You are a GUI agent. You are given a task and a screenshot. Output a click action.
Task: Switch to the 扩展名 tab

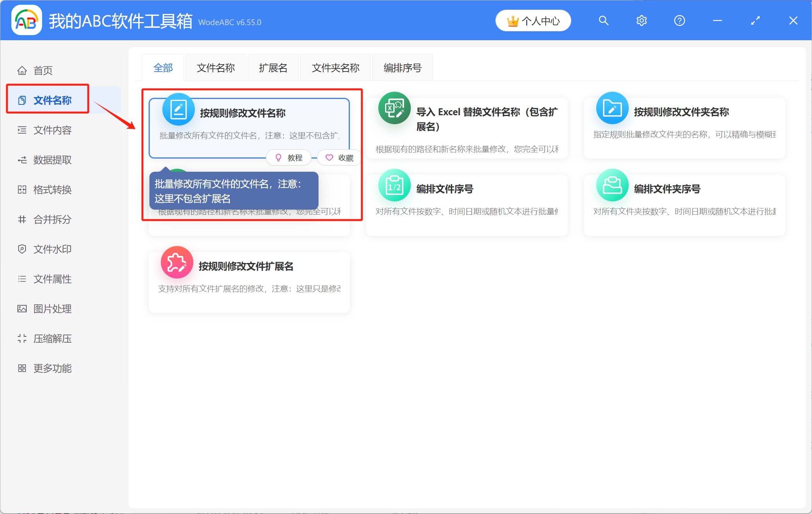click(x=273, y=67)
